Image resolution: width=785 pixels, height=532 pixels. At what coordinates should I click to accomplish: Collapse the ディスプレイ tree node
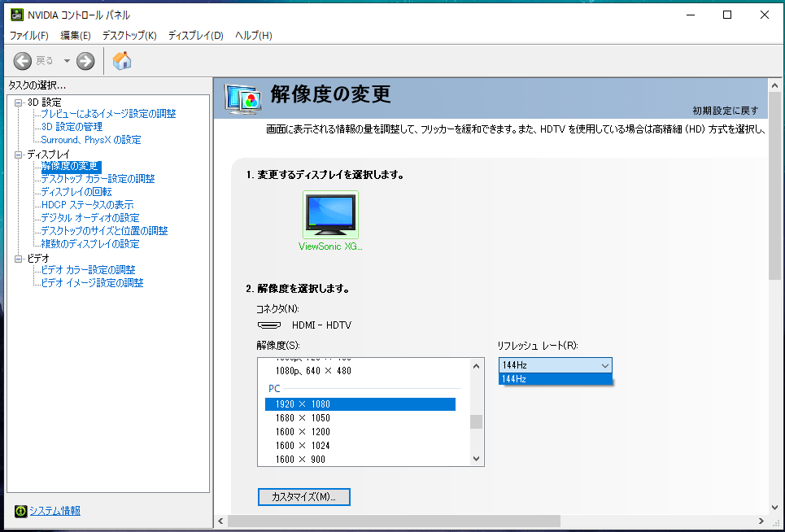[19, 155]
